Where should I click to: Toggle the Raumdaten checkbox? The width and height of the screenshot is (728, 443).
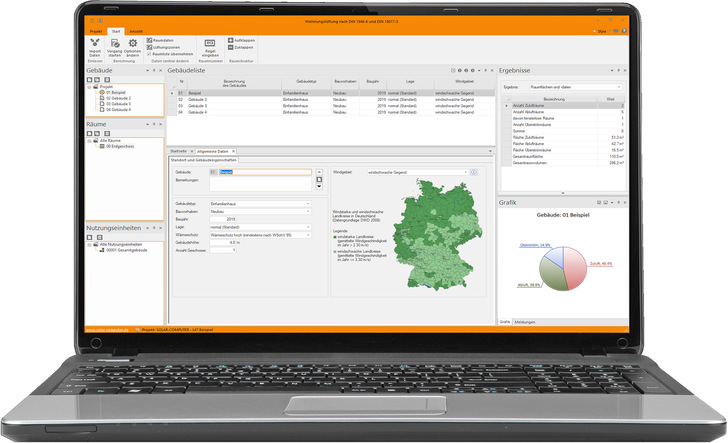tap(150, 40)
